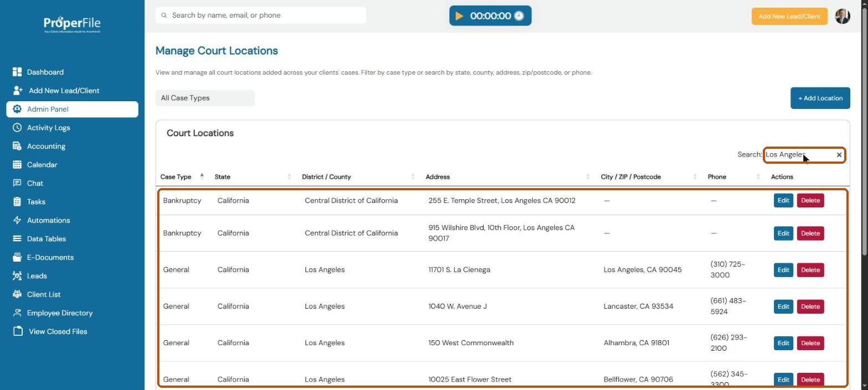Open the user profile avatar

coord(843,16)
